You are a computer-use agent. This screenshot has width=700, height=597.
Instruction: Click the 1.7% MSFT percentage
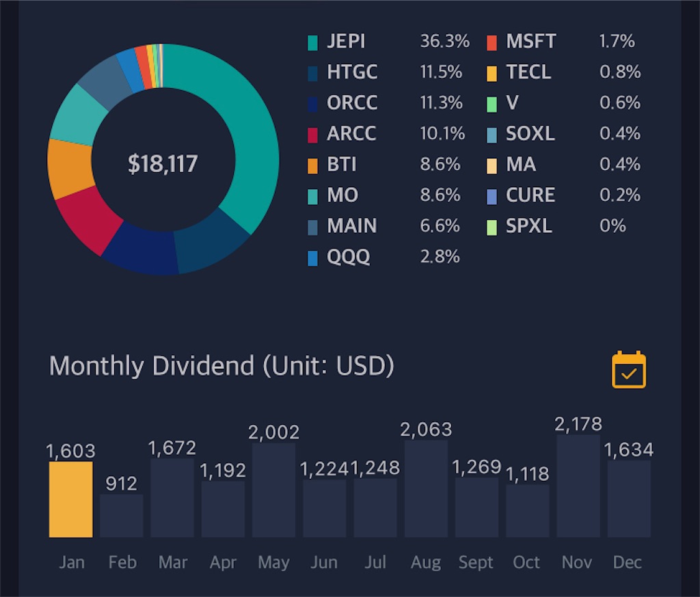(617, 41)
